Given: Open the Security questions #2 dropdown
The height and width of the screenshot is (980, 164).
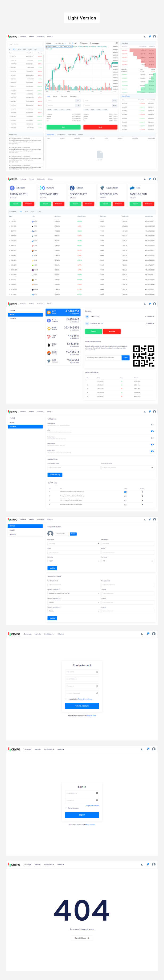Looking at the screenshot, I should [x=73, y=602].
